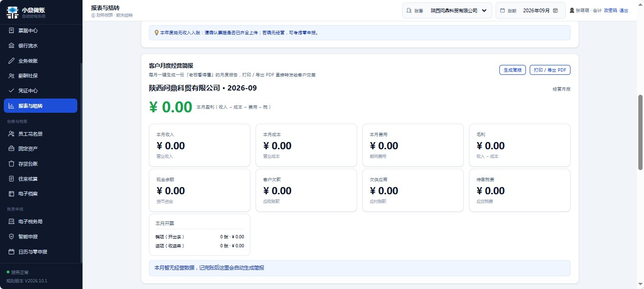Click the 客户欠款 card
The height and width of the screenshot is (289, 644).
(x=306, y=190)
